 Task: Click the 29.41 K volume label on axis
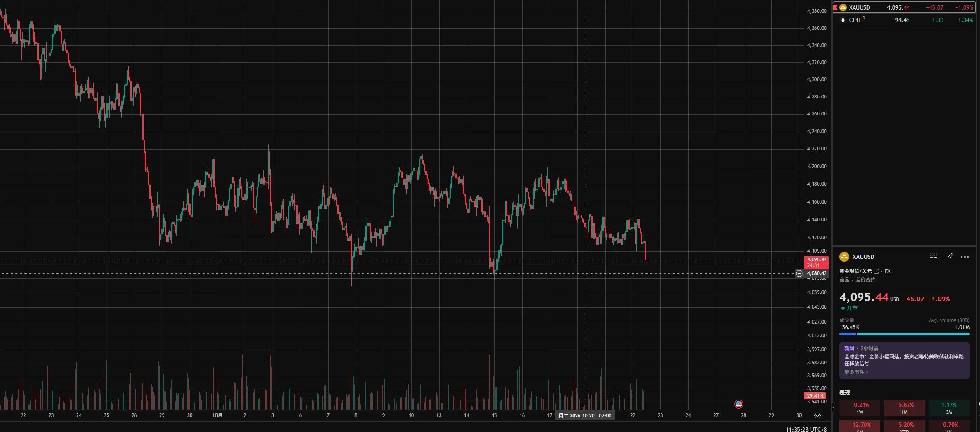[815, 396]
